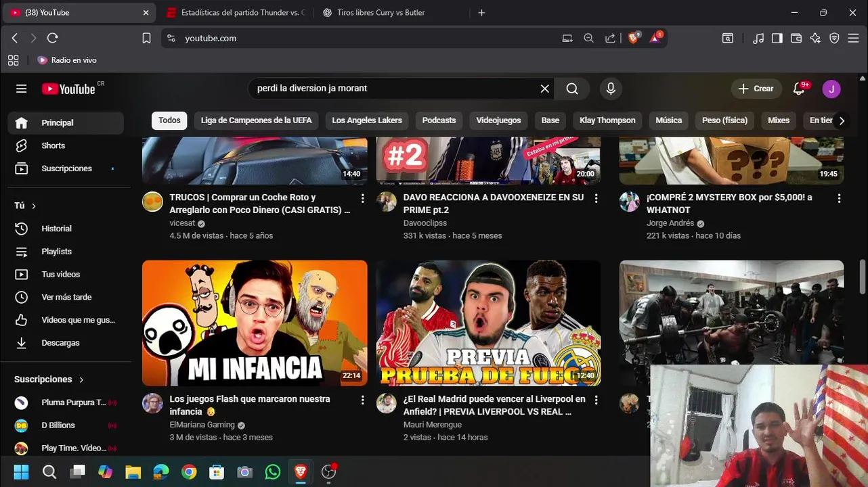
Task: Open WhatsApp from the taskbar
Action: click(x=273, y=472)
